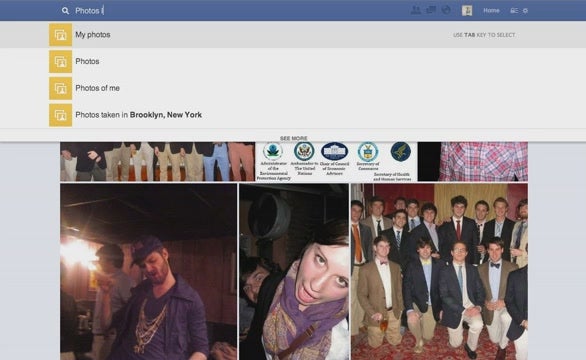Open the photo of man in purple hat

[148, 272]
